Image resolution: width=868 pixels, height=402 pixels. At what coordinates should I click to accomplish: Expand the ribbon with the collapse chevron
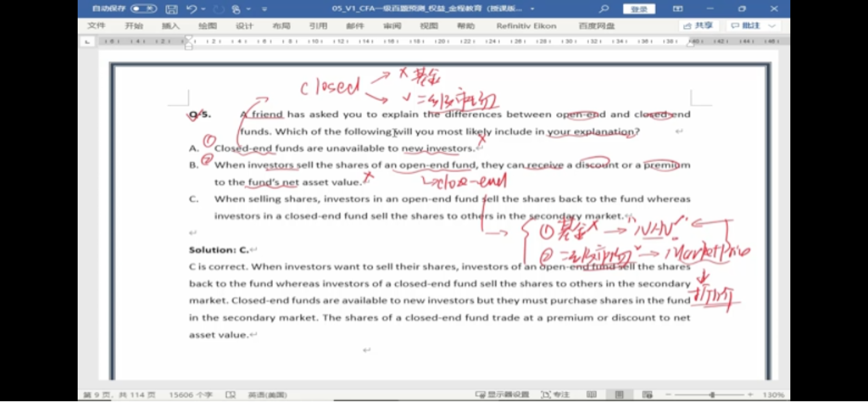click(771, 26)
